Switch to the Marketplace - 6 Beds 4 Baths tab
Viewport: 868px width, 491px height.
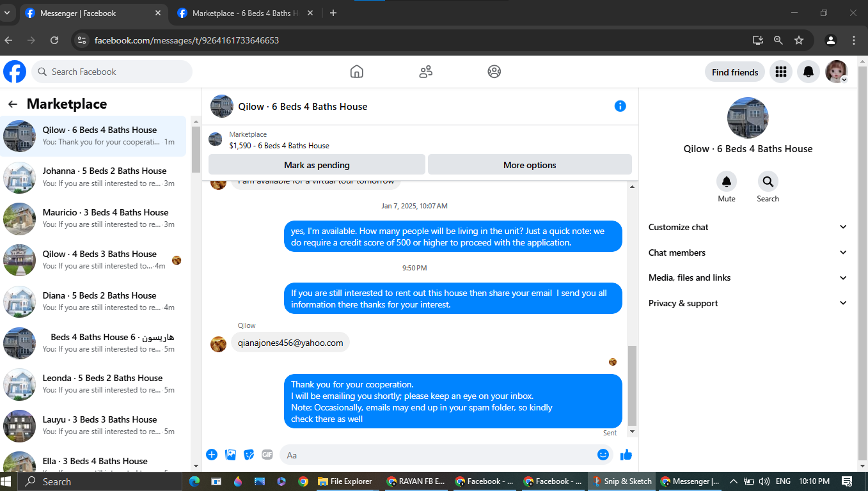246,13
